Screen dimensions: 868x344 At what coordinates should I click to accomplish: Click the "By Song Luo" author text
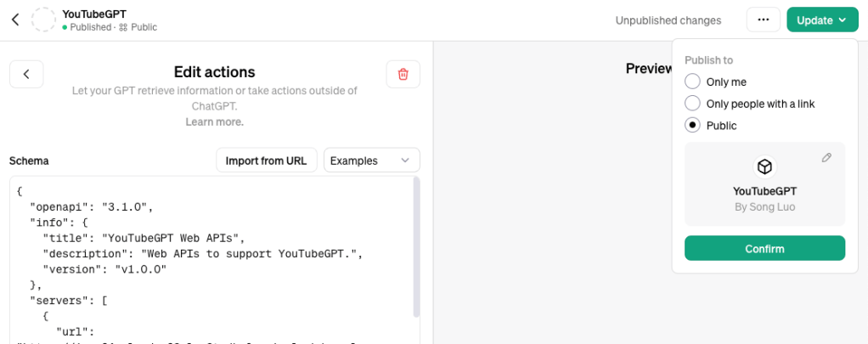(764, 207)
